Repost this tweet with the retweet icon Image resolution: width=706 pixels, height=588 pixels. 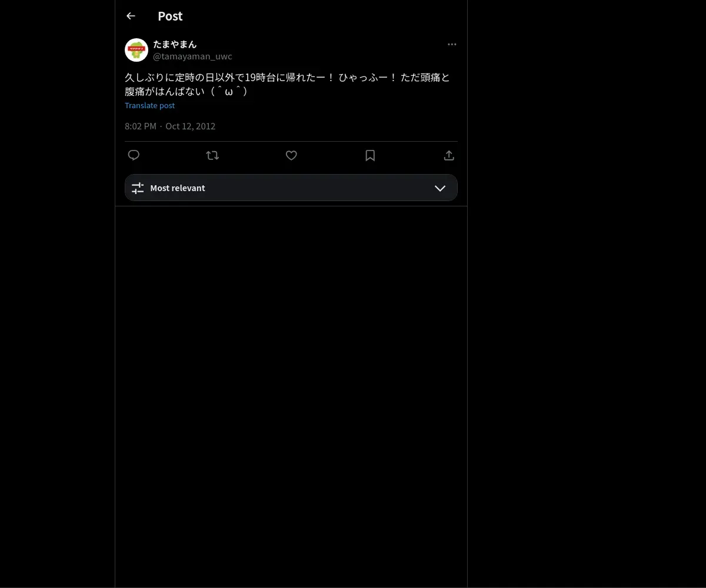212,155
